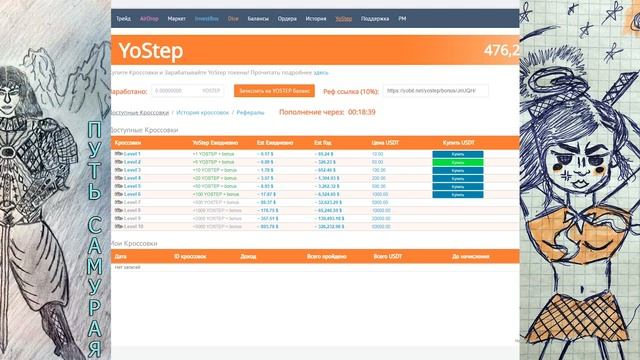This screenshot has height=360, width=640.
Task: Open Поддержка support page
Action: (375, 19)
